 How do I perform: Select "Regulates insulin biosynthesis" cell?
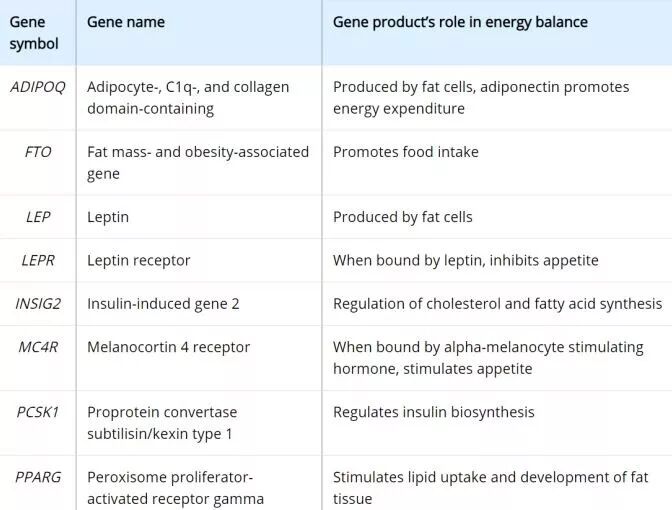(433, 412)
